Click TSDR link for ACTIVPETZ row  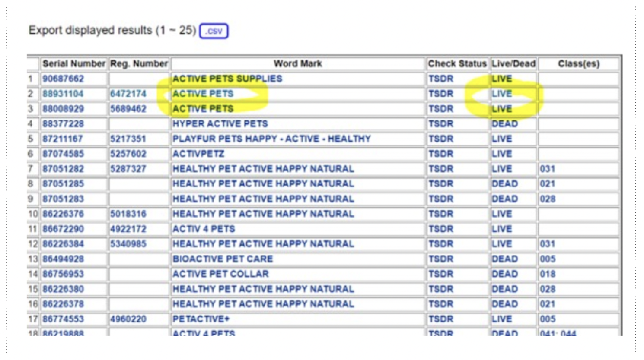[441, 154]
